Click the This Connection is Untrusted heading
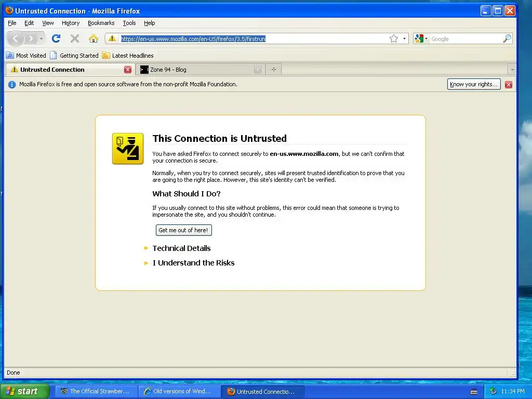Viewport: 532px width, 399px height. point(220,138)
